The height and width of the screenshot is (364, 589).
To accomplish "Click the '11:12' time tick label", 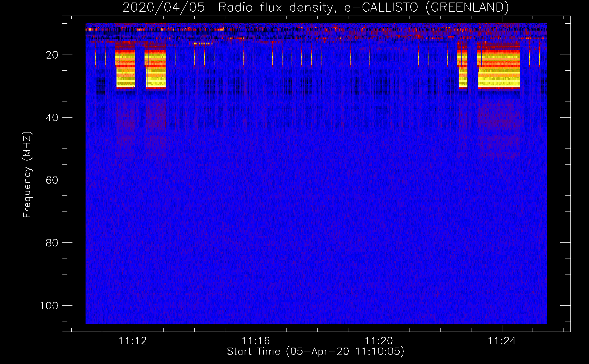I will click(x=133, y=341).
